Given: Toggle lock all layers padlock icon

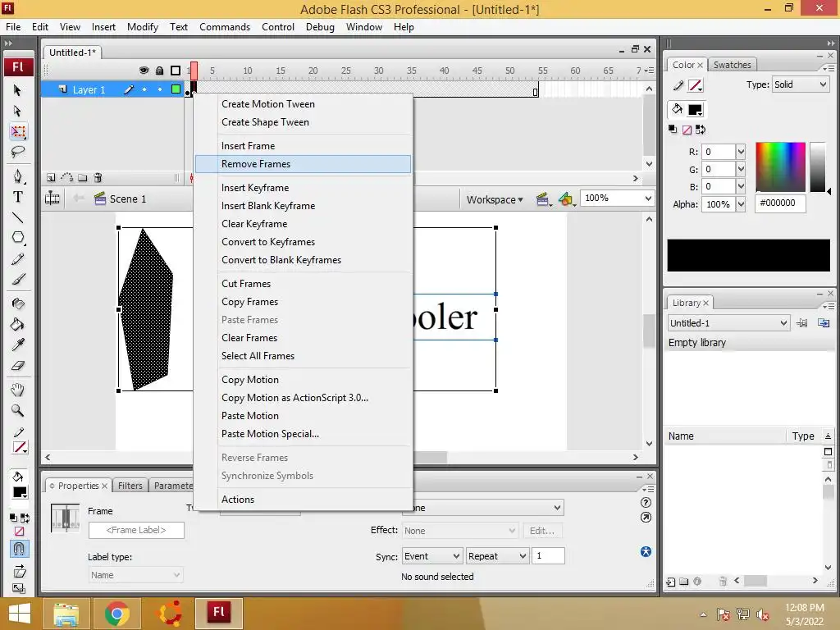Looking at the screenshot, I should click(160, 71).
